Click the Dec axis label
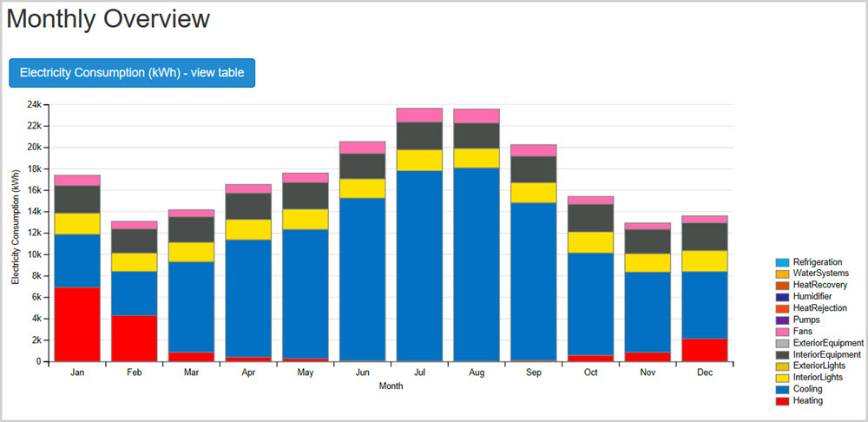The width and height of the screenshot is (868, 422). pos(705,373)
